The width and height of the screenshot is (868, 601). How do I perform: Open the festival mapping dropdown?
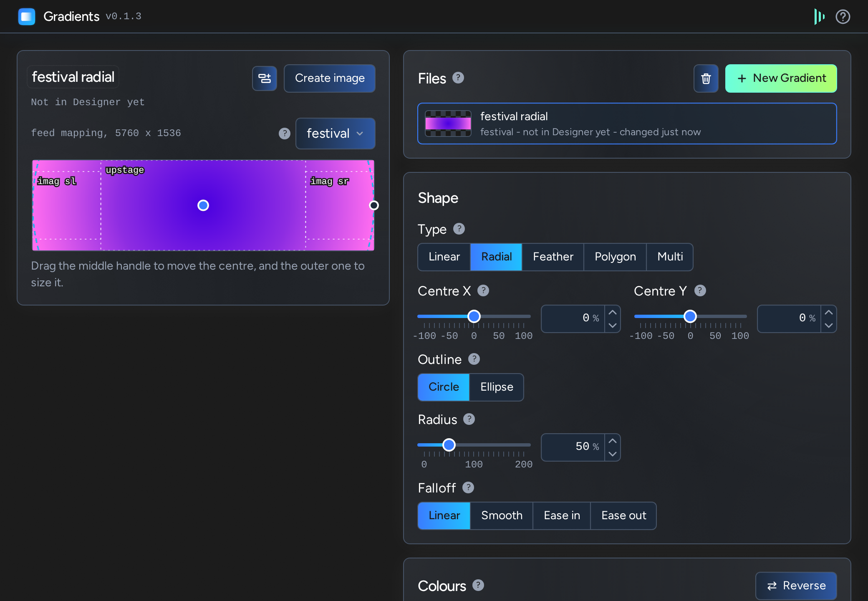[x=335, y=134]
